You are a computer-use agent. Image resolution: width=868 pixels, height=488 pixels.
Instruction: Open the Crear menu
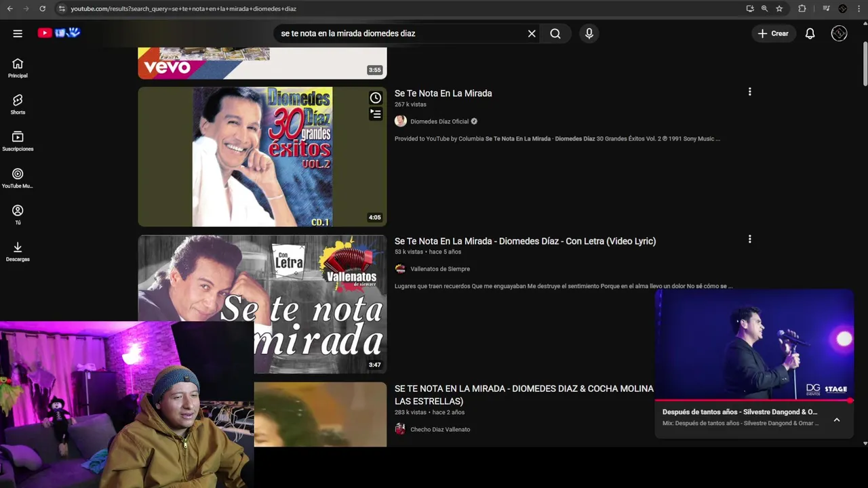click(x=773, y=33)
